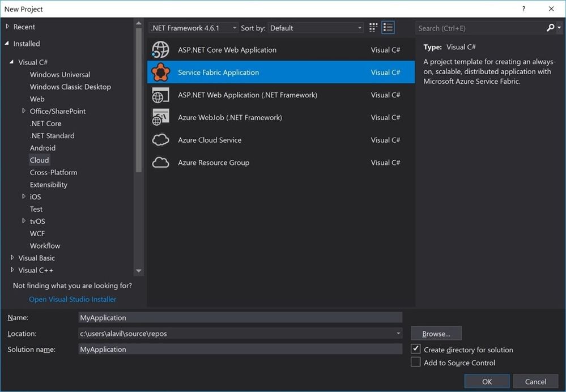Toggle Create directory for solution checkbox
Image resolution: width=566 pixels, height=392 pixels.
click(415, 349)
